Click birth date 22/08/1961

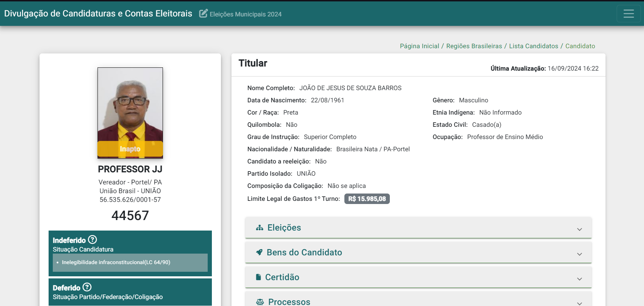click(x=327, y=100)
